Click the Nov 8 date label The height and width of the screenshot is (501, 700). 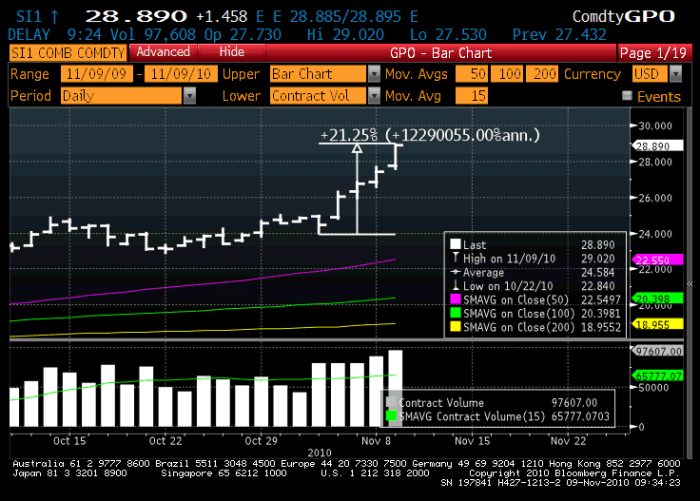coord(376,441)
